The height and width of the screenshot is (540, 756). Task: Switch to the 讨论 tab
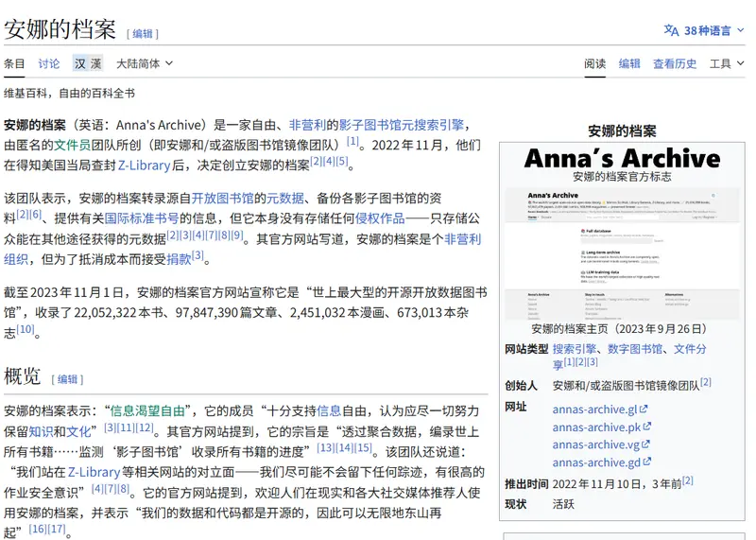pyautogui.click(x=49, y=63)
